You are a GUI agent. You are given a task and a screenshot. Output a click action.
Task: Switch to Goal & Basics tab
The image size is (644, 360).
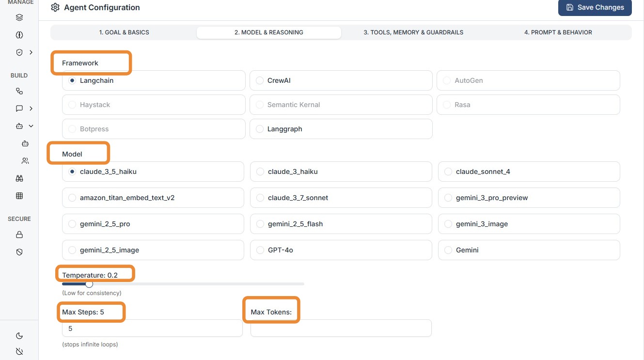point(124,32)
